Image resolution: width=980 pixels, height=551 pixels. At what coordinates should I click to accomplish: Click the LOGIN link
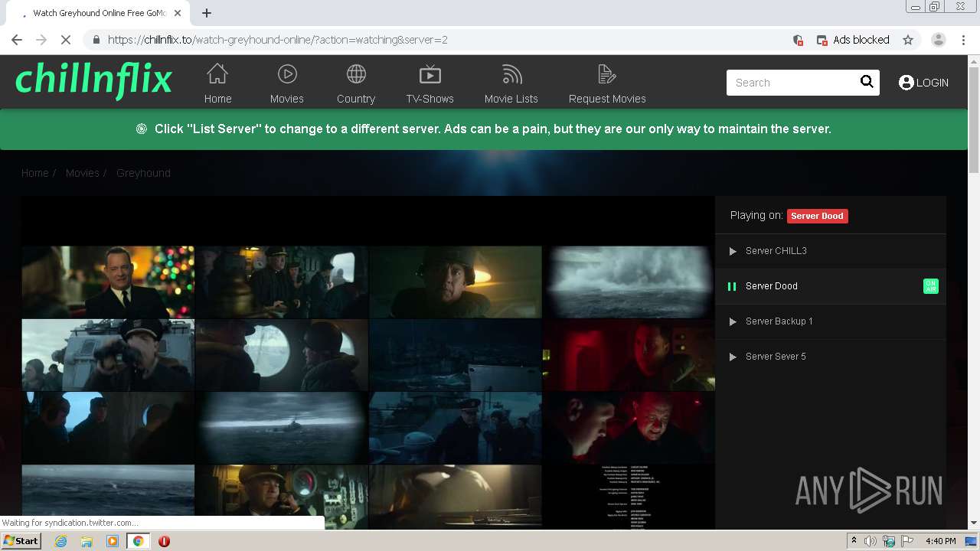coord(923,83)
